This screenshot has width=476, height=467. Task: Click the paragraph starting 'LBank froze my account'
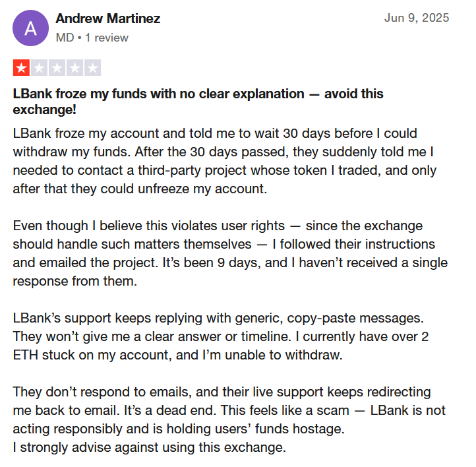point(225,161)
